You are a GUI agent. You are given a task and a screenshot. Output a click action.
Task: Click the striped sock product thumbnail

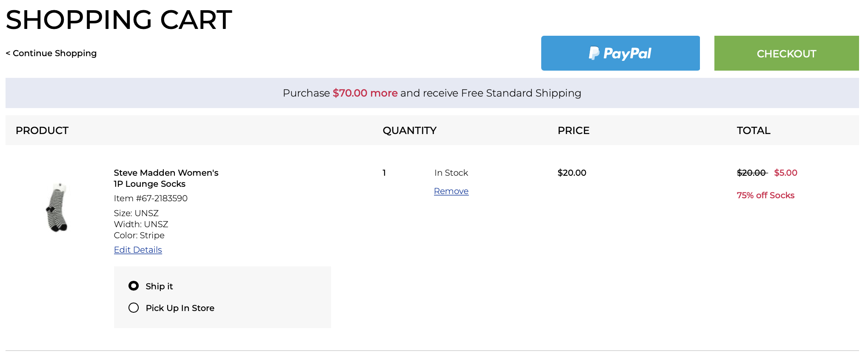coord(57,207)
